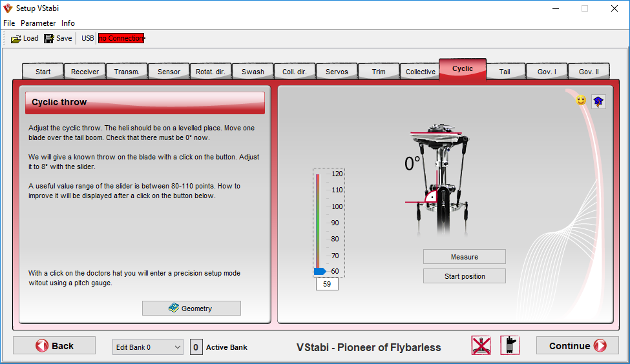This screenshot has width=630, height=364.
Task: Open the Info menu
Action: click(x=68, y=23)
